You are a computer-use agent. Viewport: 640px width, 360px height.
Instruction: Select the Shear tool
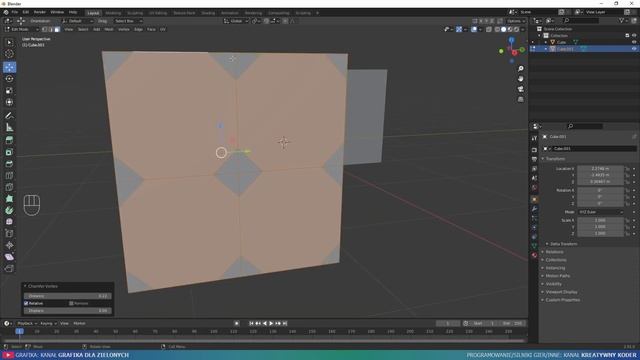point(9,257)
